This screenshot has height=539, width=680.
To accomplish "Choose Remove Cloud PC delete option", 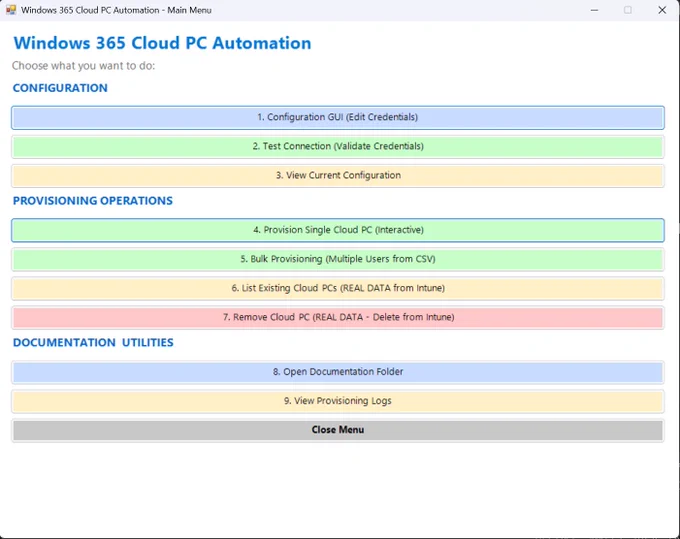I will tap(338, 317).
